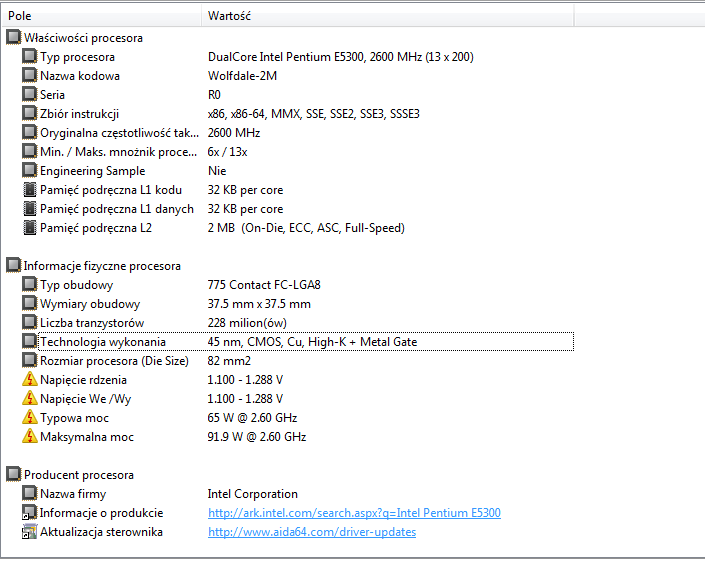
Task: Click icon next to Min. / Maks. mnożnik
Action: click(x=30, y=151)
